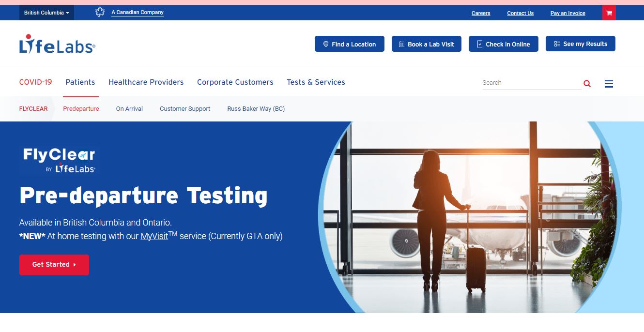Screen dimensions: 644x332
Task: Open the Tests & Services menu
Action: coord(316,82)
